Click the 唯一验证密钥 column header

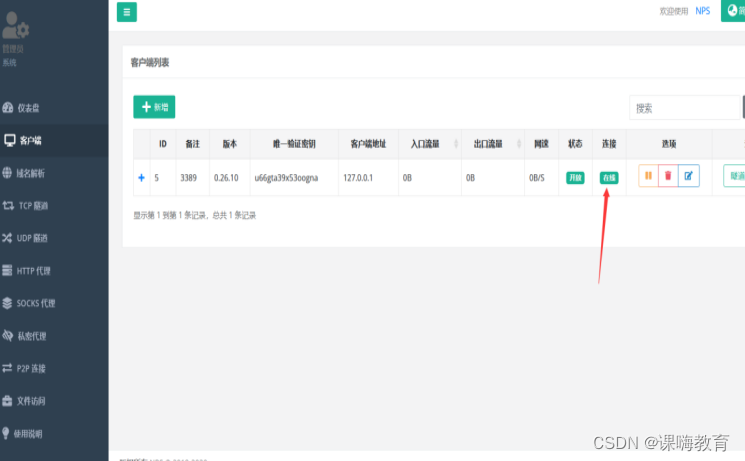click(294, 144)
